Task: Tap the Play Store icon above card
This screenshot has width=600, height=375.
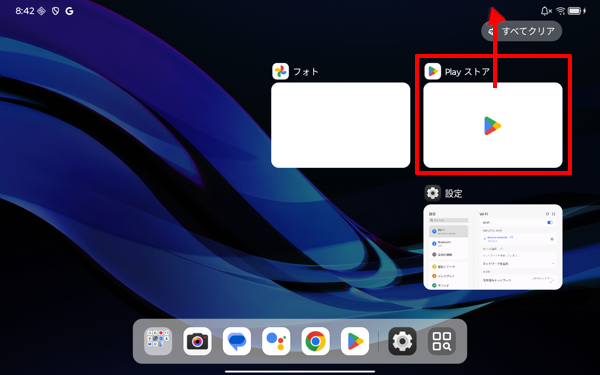Action: pyautogui.click(x=433, y=72)
